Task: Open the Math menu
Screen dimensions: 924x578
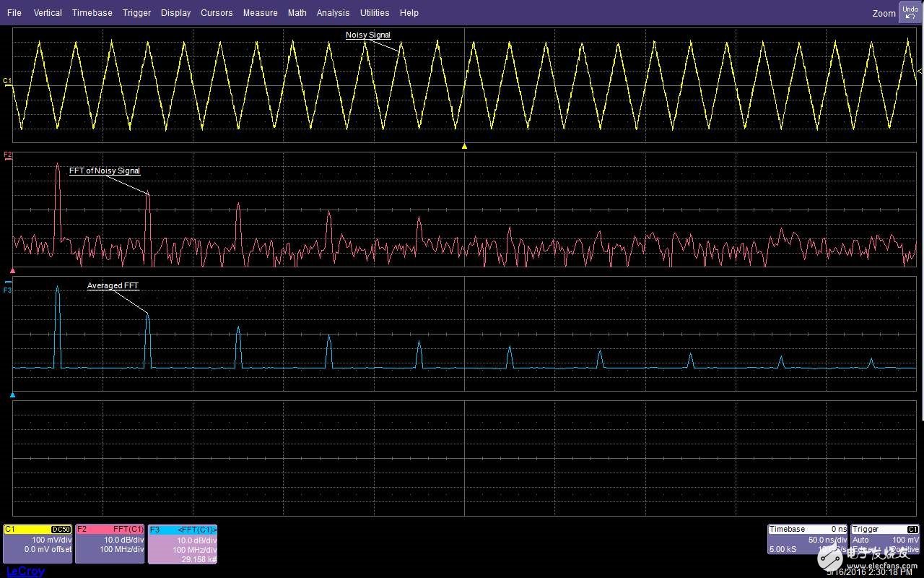Action: (297, 13)
